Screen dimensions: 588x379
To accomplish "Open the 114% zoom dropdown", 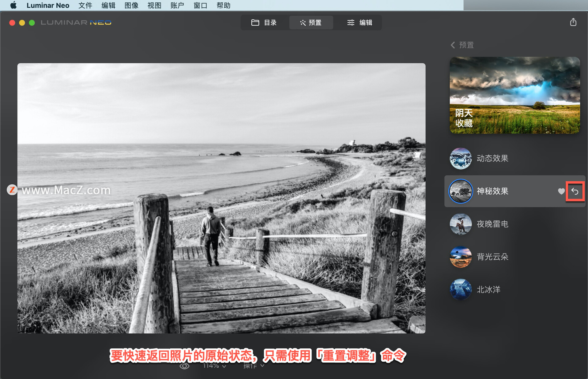I will (x=214, y=366).
